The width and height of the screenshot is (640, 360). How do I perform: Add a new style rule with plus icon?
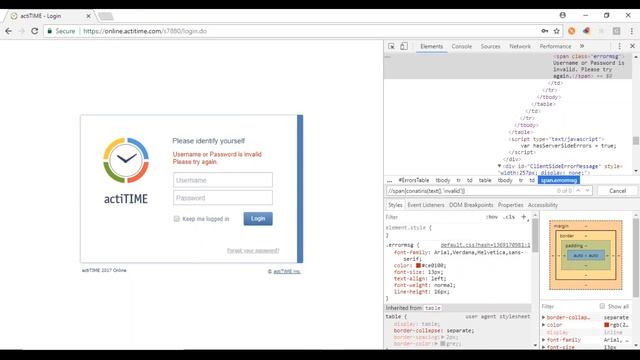pyautogui.click(x=524, y=217)
